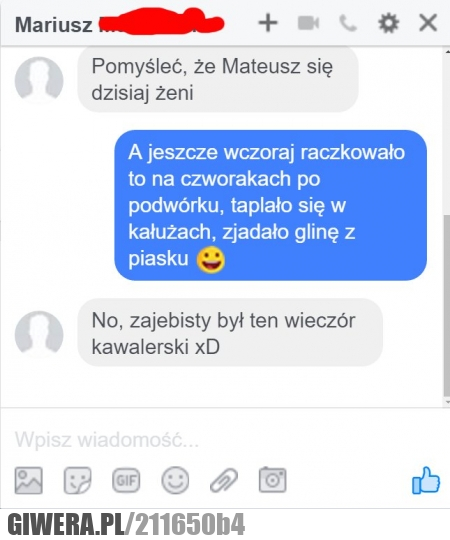This screenshot has height=540, width=450.
Task: Send a thumbs-up like
Action: point(426,480)
